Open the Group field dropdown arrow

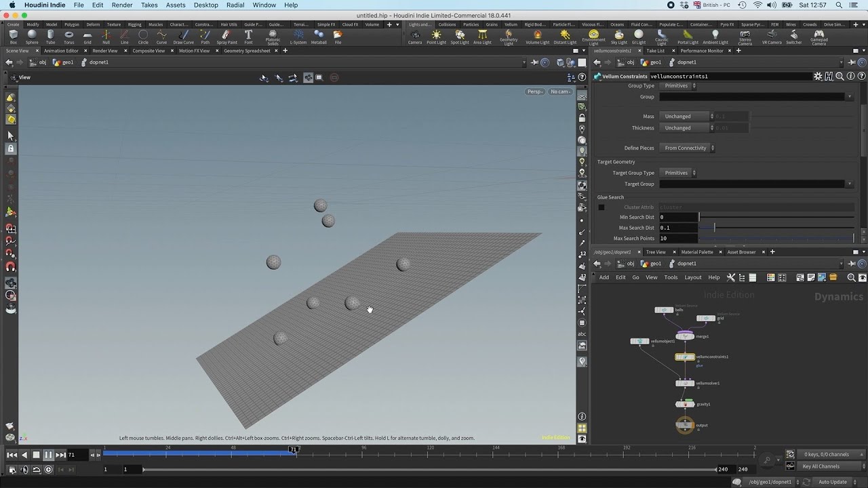pos(849,97)
